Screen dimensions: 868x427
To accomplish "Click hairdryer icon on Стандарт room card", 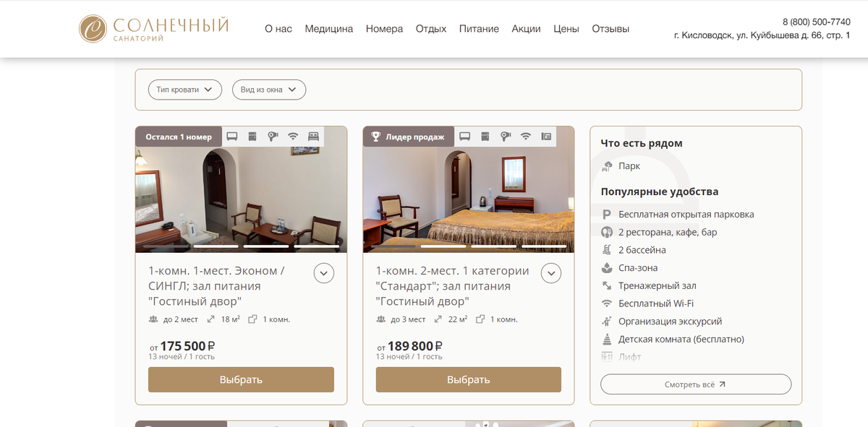I will tap(506, 137).
